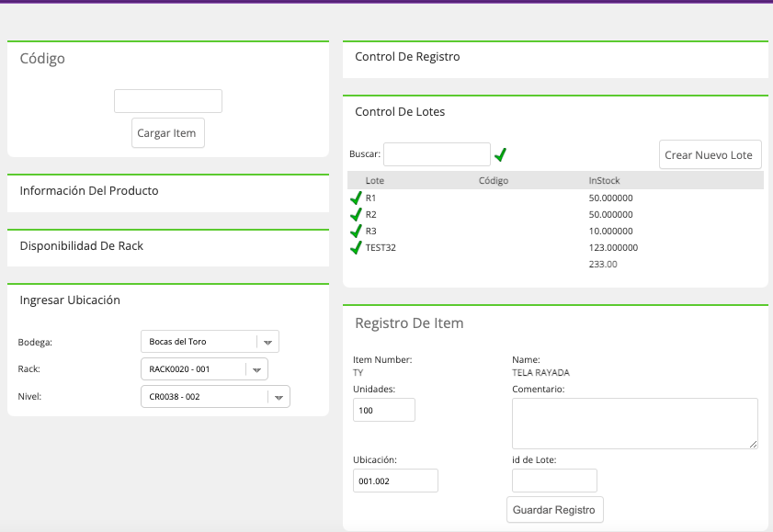Click the Registro De Item panel title
The height and width of the screenshot is (532, 773).
409,323
